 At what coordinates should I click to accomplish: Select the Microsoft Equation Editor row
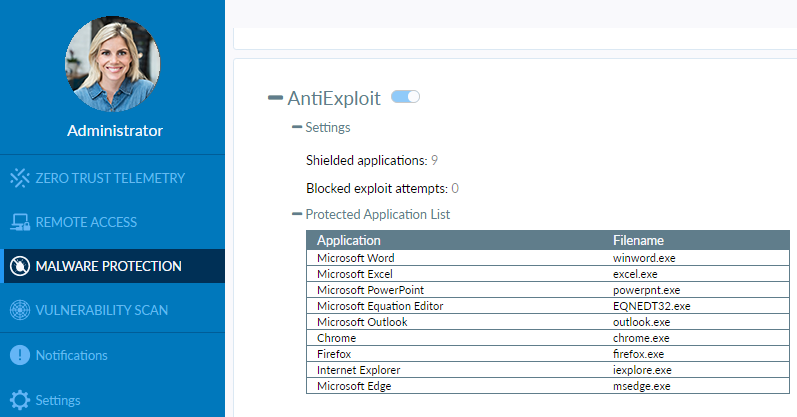tap(380, 306)
